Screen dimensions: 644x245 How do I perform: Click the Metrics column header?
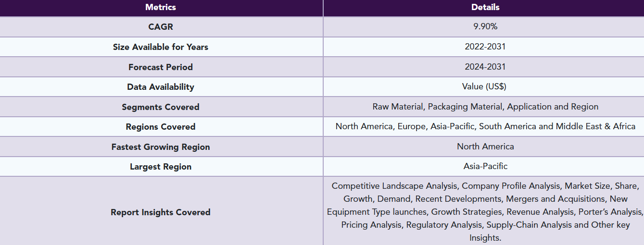click(161, 7)
